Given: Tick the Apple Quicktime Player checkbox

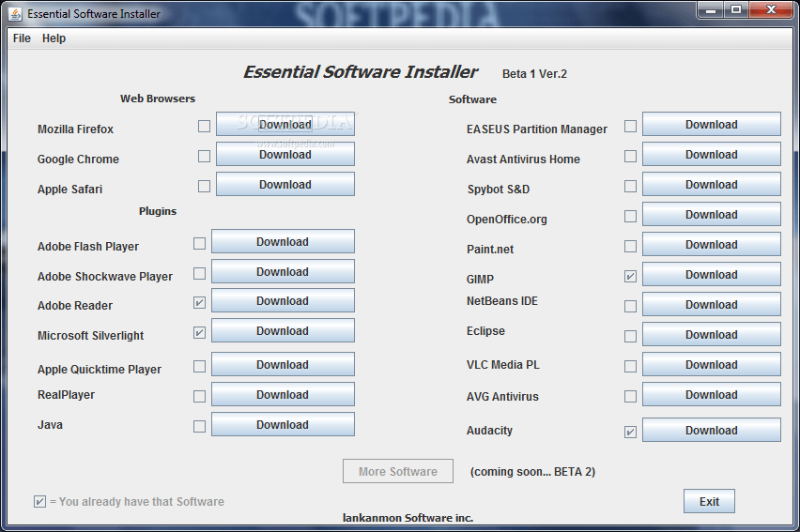Looking at the screenshot, I should click(199, 366).
